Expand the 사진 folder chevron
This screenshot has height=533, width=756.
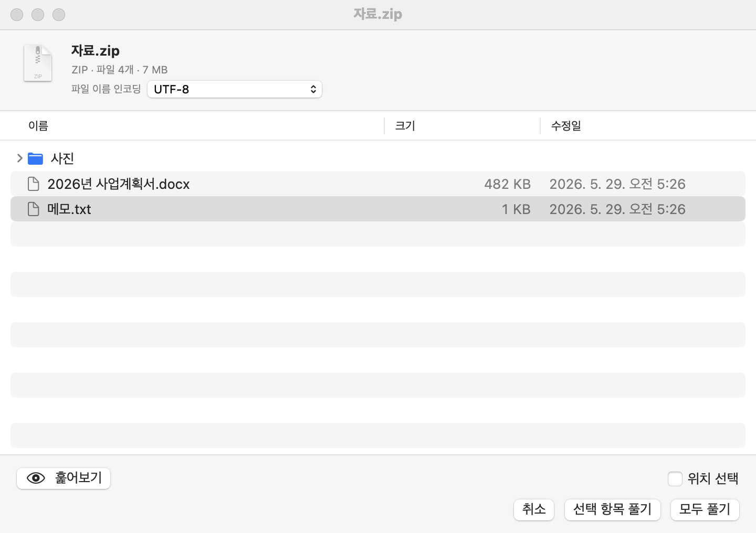19,158
